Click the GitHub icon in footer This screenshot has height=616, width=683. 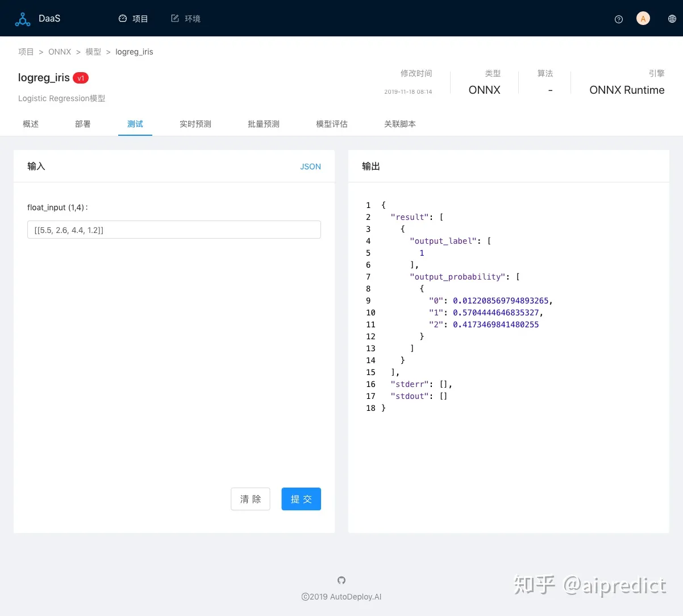[x=342, y=580]
